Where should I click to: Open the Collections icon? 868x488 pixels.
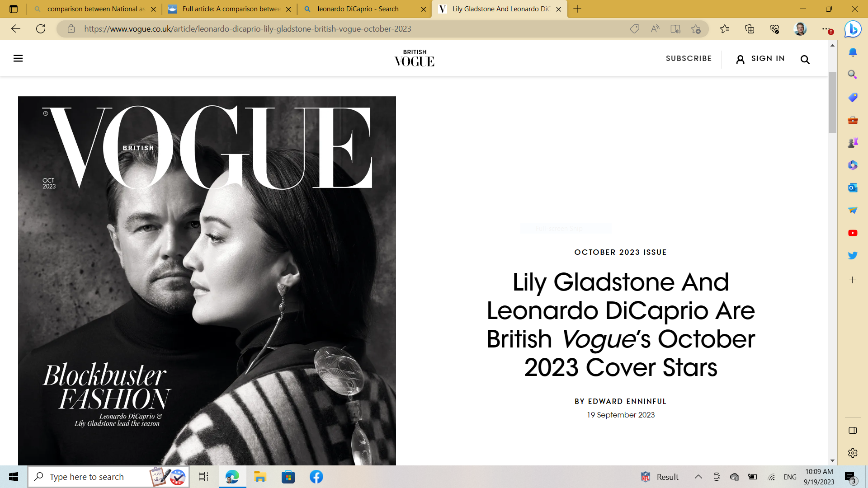(750, 29)
